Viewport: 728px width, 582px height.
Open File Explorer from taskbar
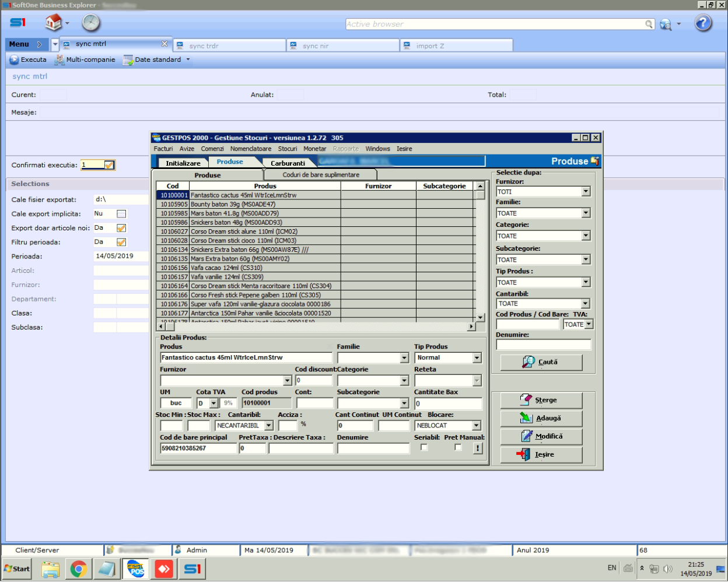tap(51, 569)
